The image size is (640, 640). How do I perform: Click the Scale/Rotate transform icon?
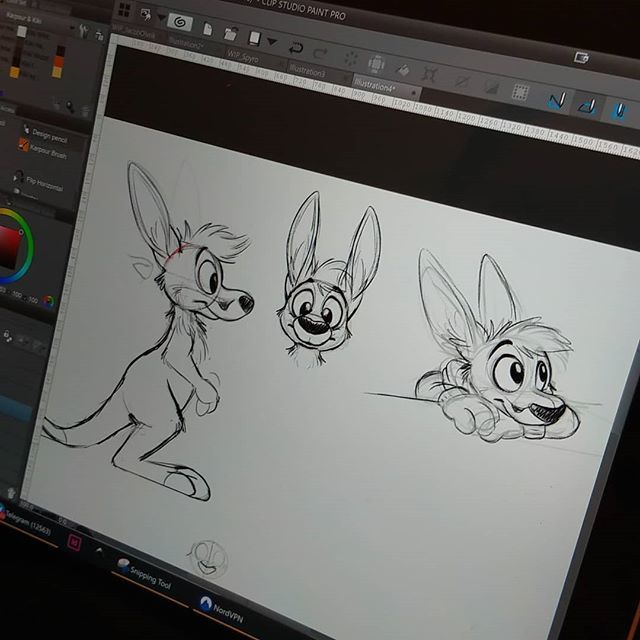pyautogui.click(x=430, y=74)
